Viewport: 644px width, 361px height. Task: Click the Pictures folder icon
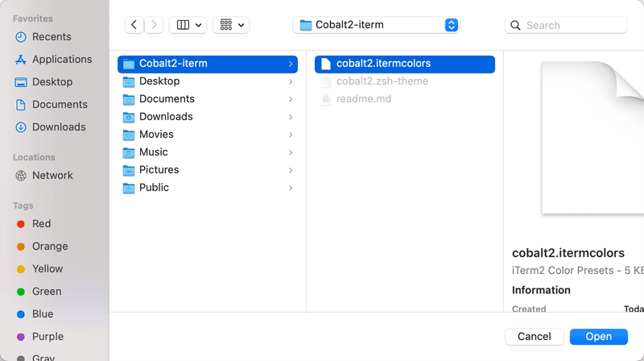pyautogui.click(x=129, y=170)
